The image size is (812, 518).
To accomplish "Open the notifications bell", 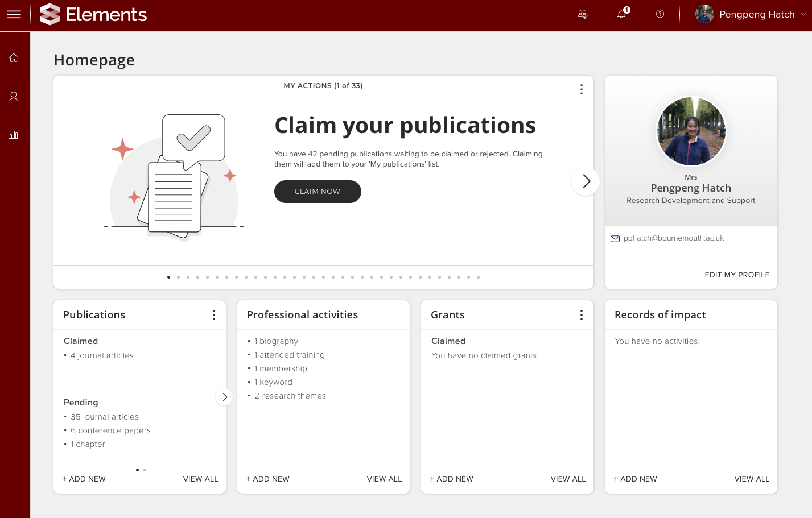I will (x=622, y=14).
